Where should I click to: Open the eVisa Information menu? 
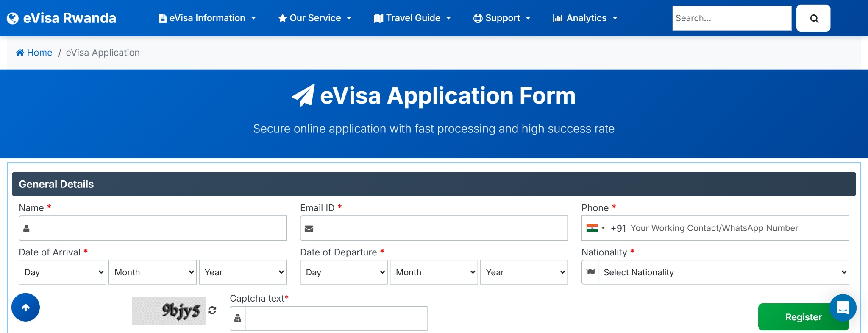pyautogui.click(x=207, y=18)
